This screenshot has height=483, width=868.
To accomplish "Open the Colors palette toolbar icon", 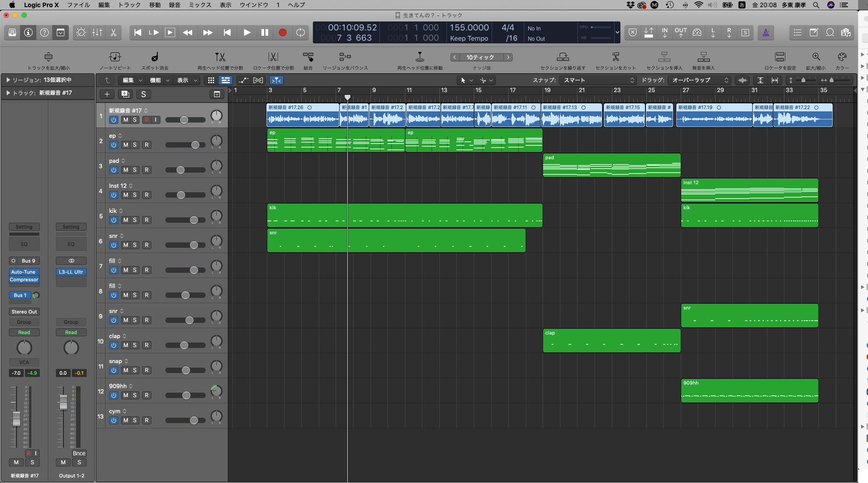I will coord(842,57).
